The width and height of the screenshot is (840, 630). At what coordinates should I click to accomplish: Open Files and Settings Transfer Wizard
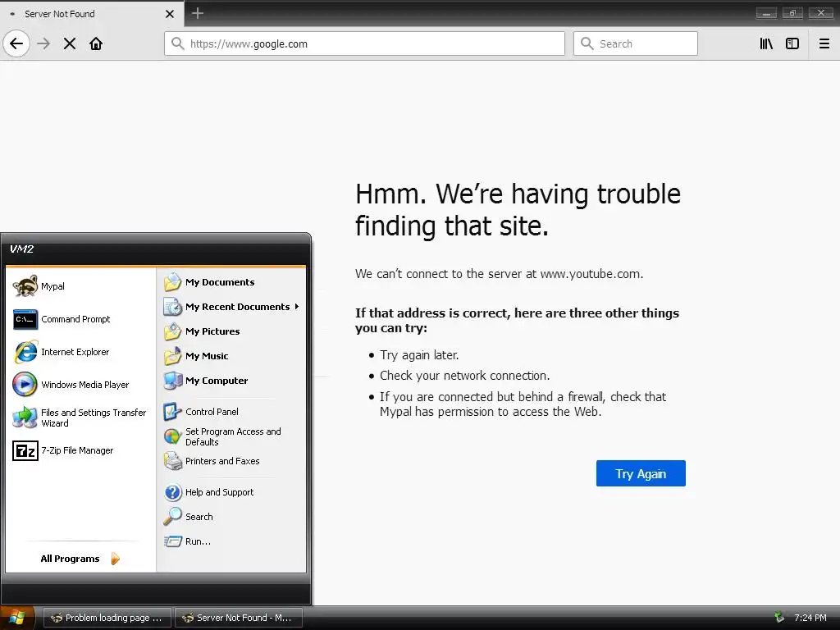click(x=80, y=418)
